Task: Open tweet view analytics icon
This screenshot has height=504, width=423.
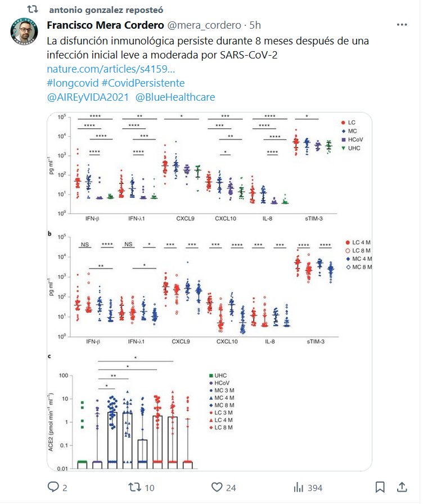Action: 299,487
